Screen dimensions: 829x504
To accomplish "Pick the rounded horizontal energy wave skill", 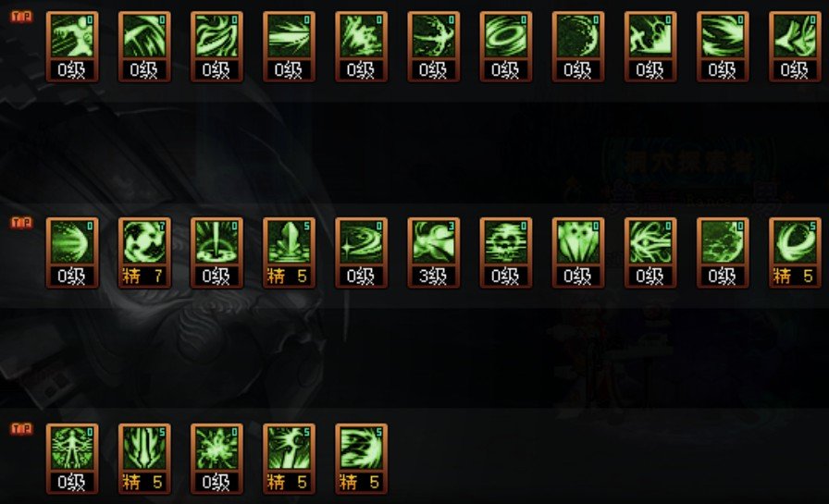I will click(x=72, y=252).
